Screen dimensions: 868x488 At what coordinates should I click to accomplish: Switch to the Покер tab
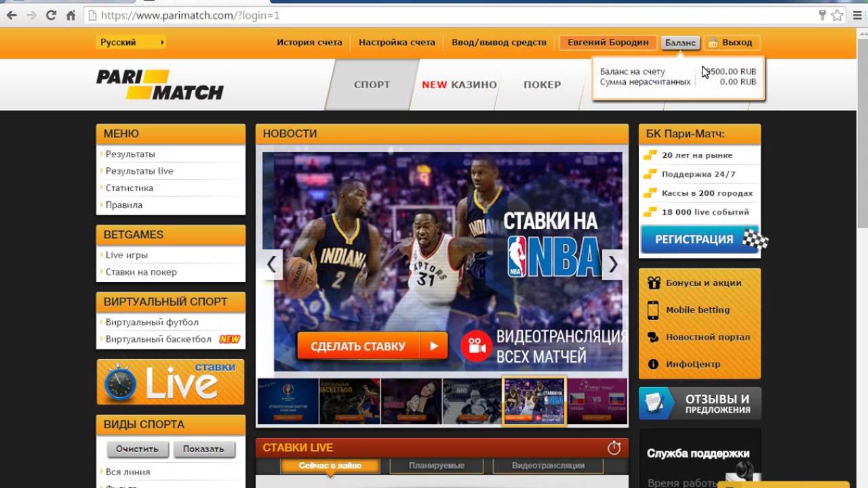click(542, 84)
